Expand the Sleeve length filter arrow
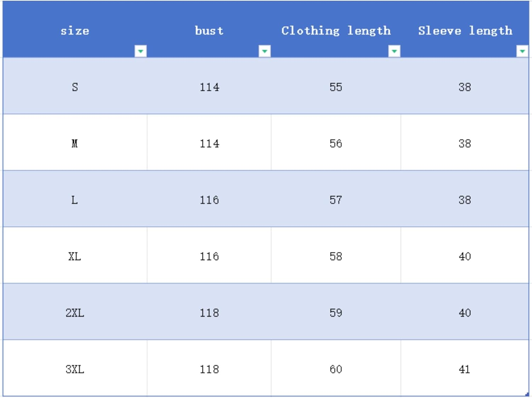 (522, 51)
